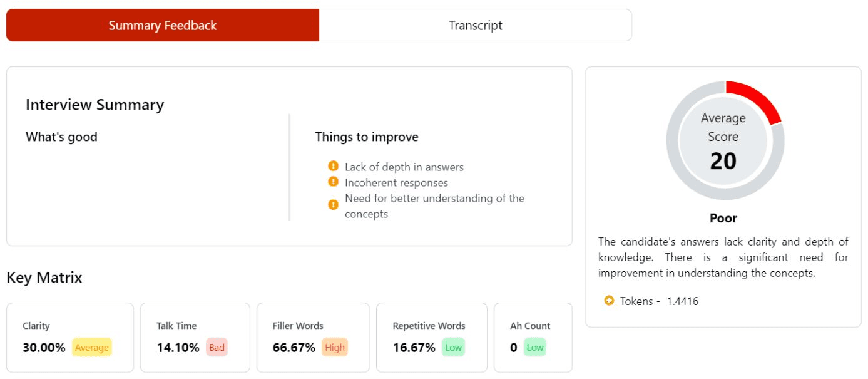868x379 pixels.
Task: Click the Things to improve heading
Action: pyautogui.click(x=367, y=137)
